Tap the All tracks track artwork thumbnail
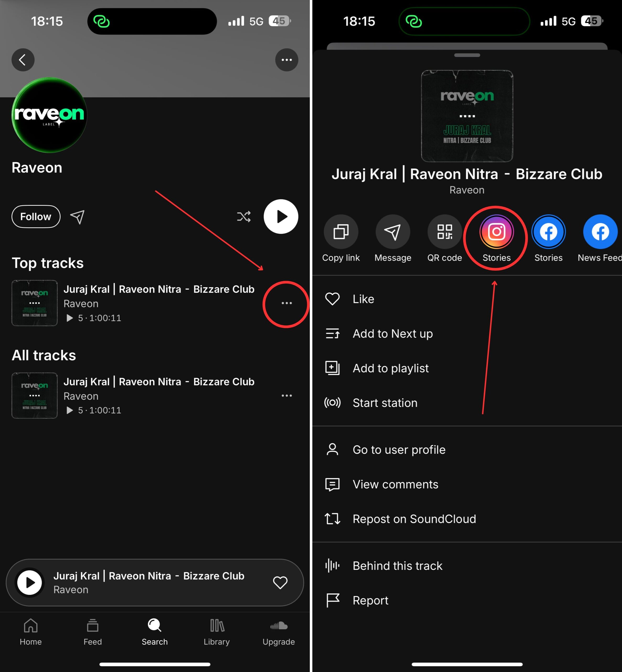The width and height of the screenshot is (622, 672). tap(35, 395)
